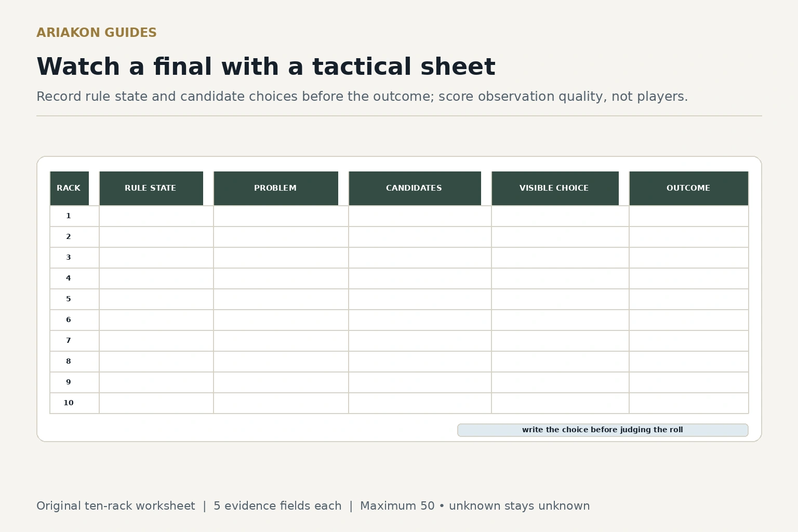Select rack number 6 cell
Viewport: 798px width, 532px height.
(x=74, y=320)
